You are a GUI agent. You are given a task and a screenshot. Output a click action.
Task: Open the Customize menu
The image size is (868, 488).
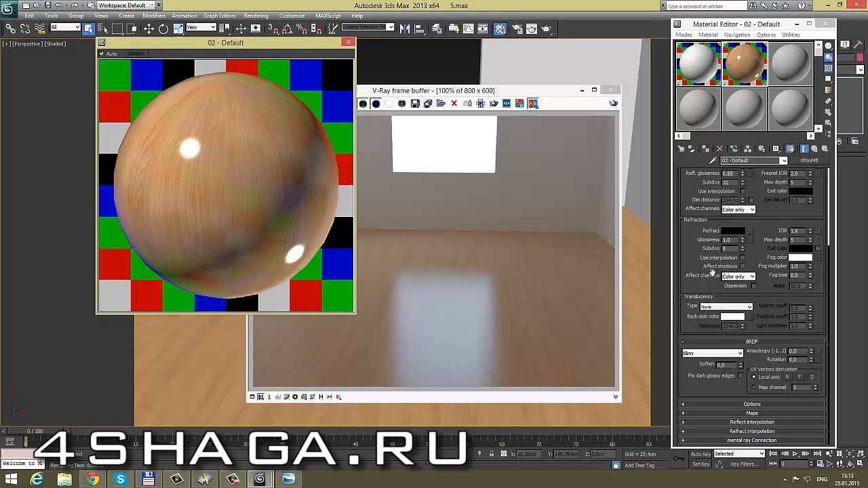[292, 16]
